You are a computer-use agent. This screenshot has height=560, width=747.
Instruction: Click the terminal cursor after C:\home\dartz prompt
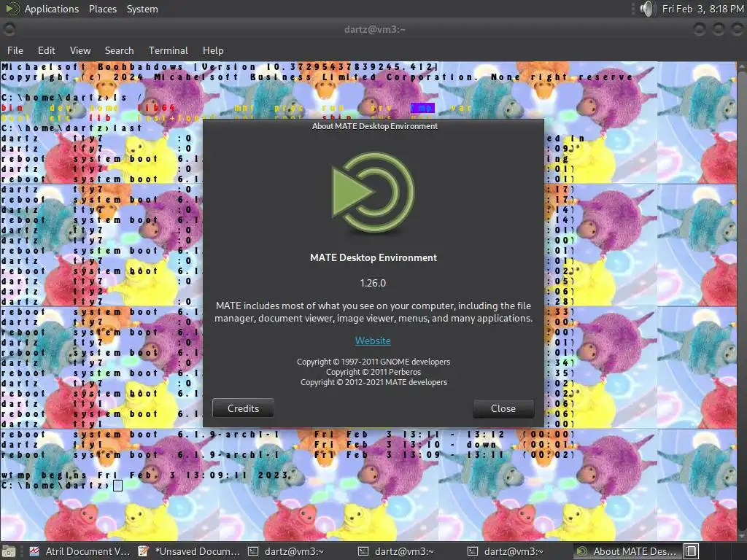pos(117,485)
